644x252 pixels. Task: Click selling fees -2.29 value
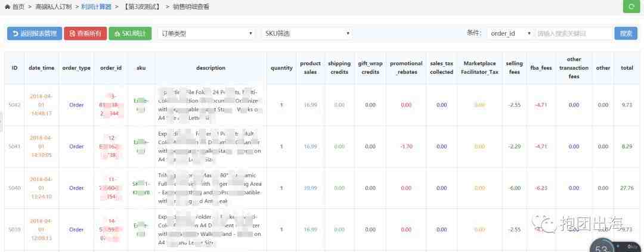tap(514, 147)
